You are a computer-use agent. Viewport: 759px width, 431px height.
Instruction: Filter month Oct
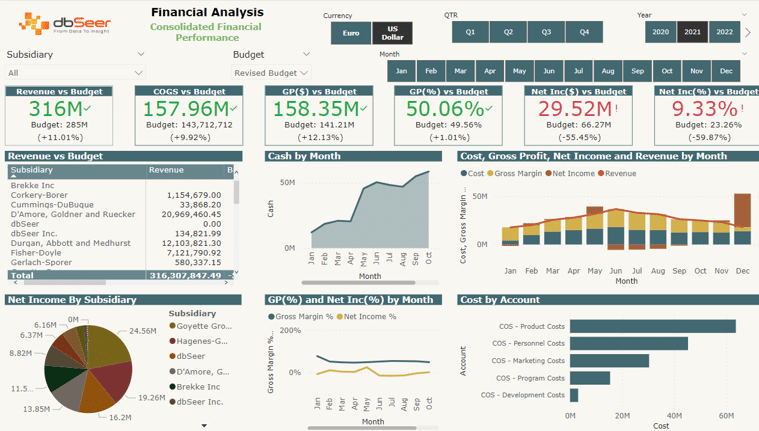pyautogui.click(x=667, y=71)
